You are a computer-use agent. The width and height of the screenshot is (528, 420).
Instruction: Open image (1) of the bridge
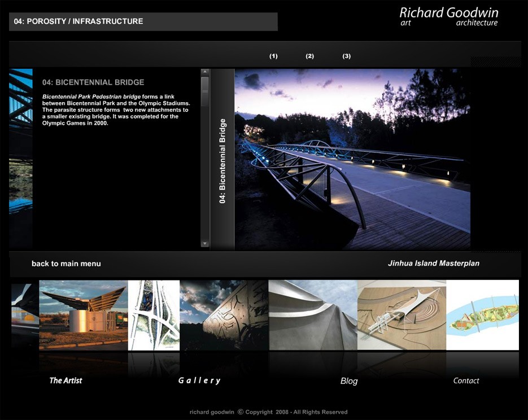[x=273, y=56]
